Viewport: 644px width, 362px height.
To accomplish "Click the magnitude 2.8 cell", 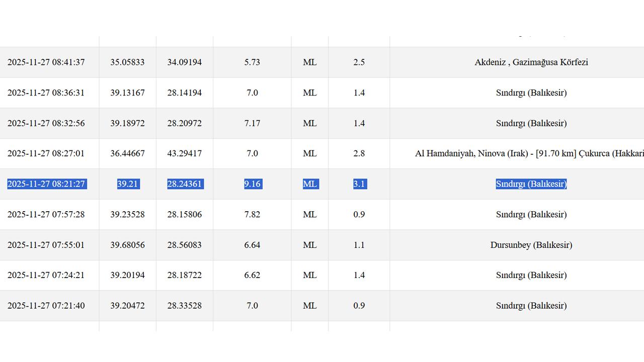I will (359, 154).
